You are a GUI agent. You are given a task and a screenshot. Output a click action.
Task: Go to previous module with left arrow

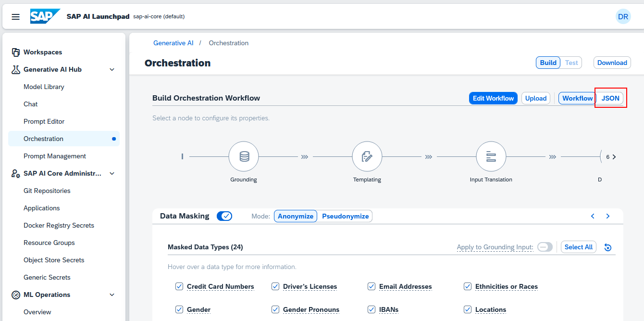point(593,216)
